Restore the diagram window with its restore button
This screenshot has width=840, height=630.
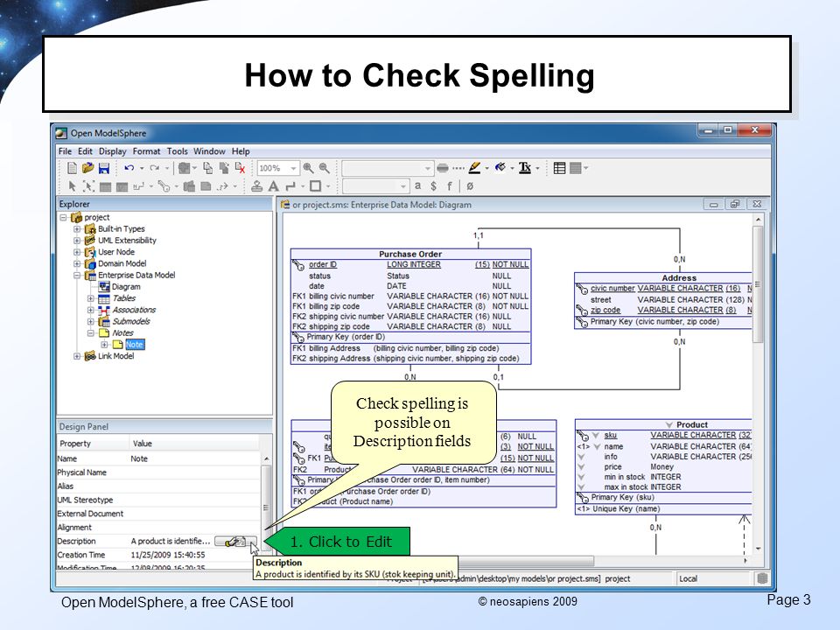pyautogui.click(x=734, y=204)
